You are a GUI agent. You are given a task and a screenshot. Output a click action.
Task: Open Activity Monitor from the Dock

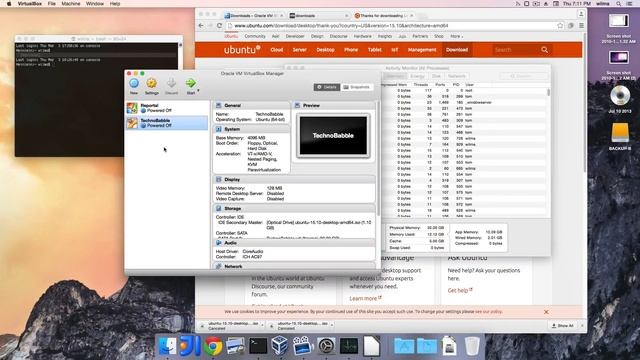point(349,346)
